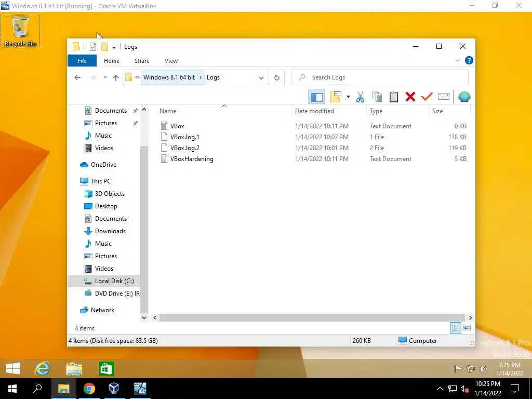Viewport: 532px width, 399px height.
Task: Open Downloads in navigation pane
Action: point(110,231)
